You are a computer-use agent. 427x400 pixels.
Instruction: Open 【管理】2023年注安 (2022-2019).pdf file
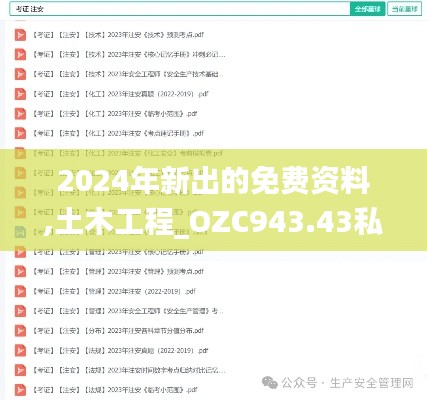[x=114, y=291]
